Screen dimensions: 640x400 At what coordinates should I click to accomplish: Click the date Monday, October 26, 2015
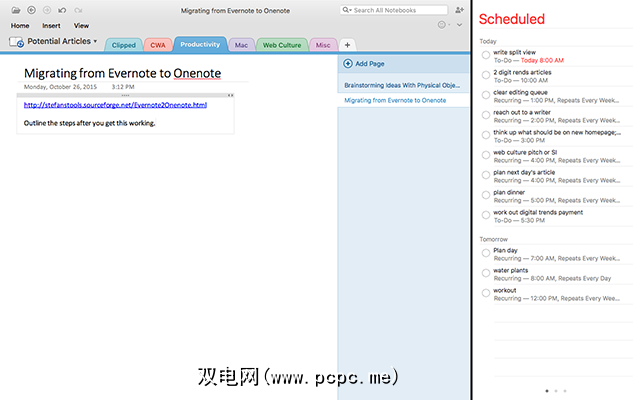coord(60,87)
